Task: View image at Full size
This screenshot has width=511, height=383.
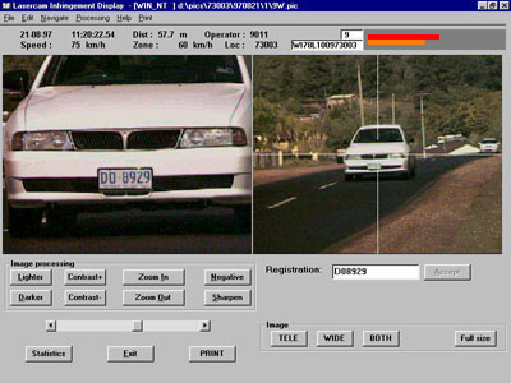Action: click(476, 338)
